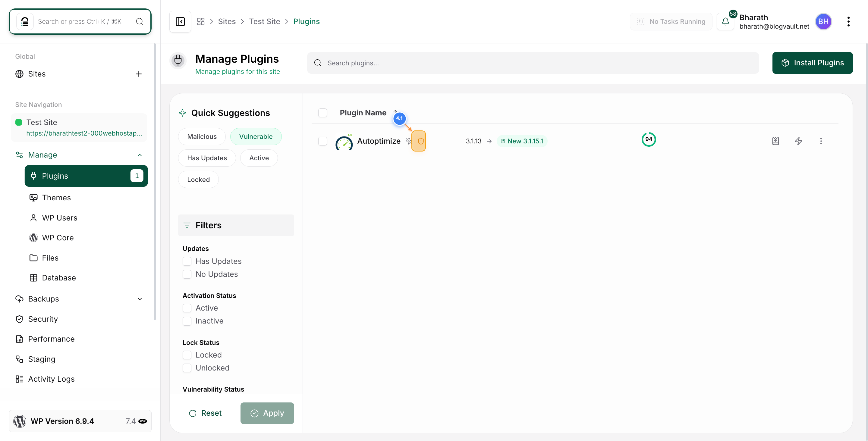Click the update icon in Autoptimize row
Screen dimensions: 868x441
point(775,141)
